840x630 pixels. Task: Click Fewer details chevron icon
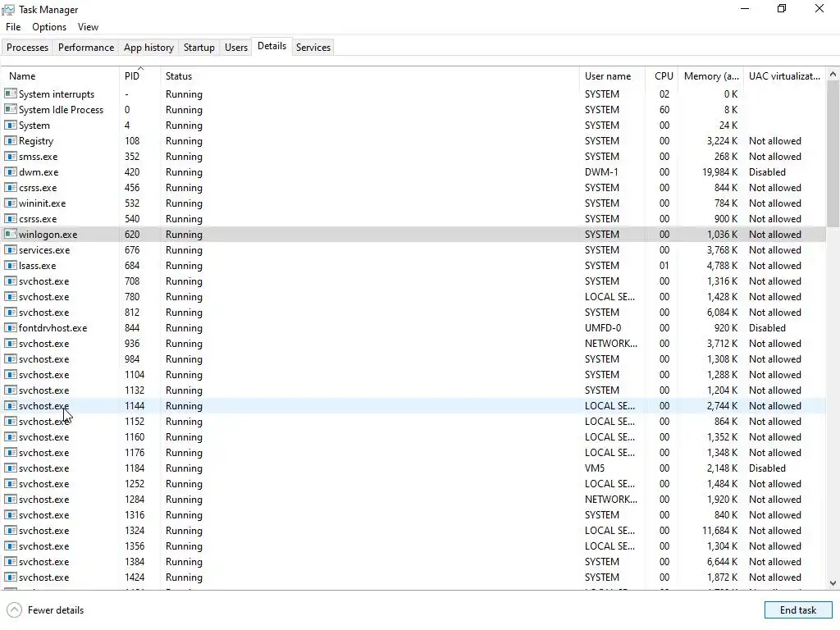(x=15, y=609)
